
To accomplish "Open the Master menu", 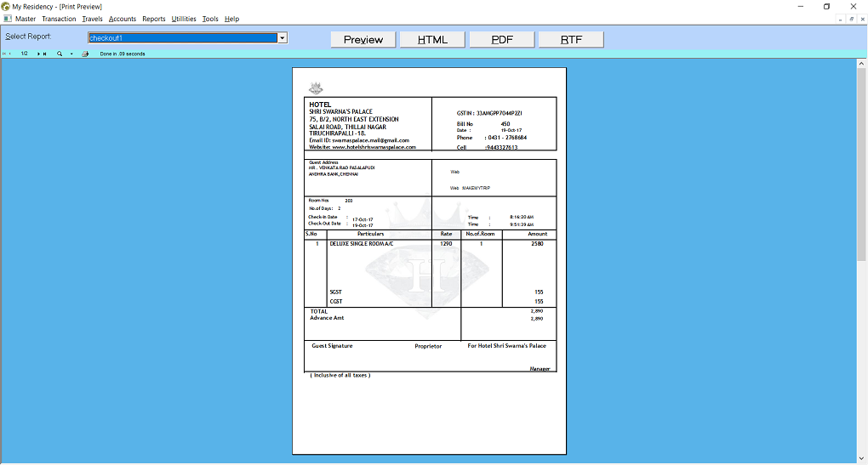I will click(26, 19).
